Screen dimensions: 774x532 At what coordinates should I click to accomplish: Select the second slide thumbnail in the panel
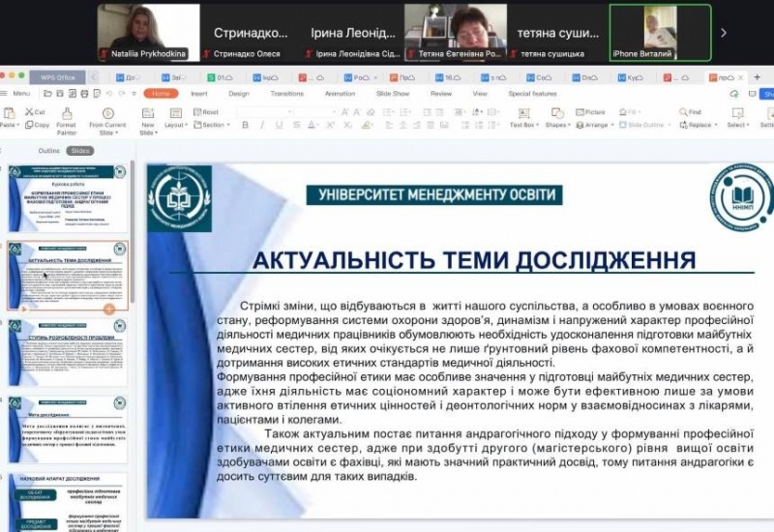click(x=68, y=276)
